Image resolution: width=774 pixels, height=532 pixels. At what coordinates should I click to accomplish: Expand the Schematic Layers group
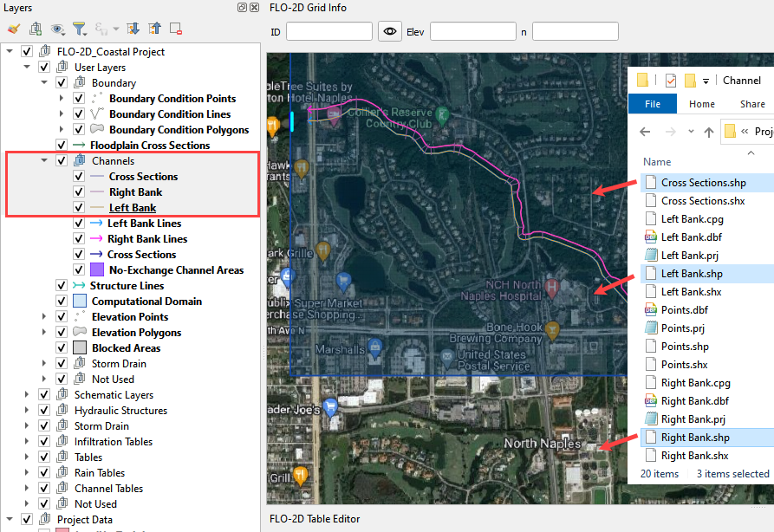click(28, 395)
